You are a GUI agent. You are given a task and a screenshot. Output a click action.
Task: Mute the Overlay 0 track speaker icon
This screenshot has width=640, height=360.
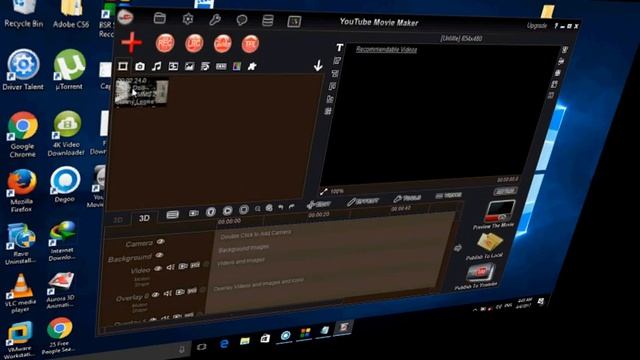(167, 293)
